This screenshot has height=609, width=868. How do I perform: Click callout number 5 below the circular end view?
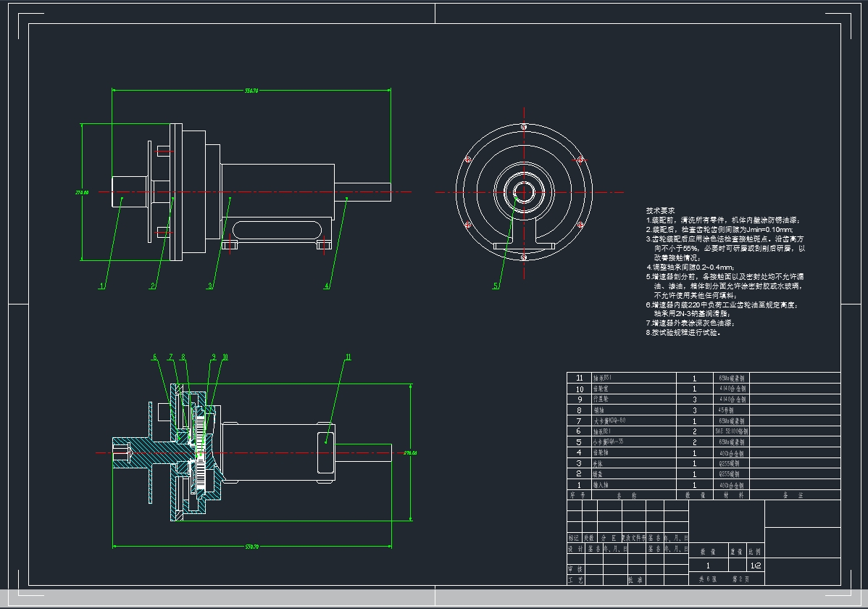coord(496,286)
